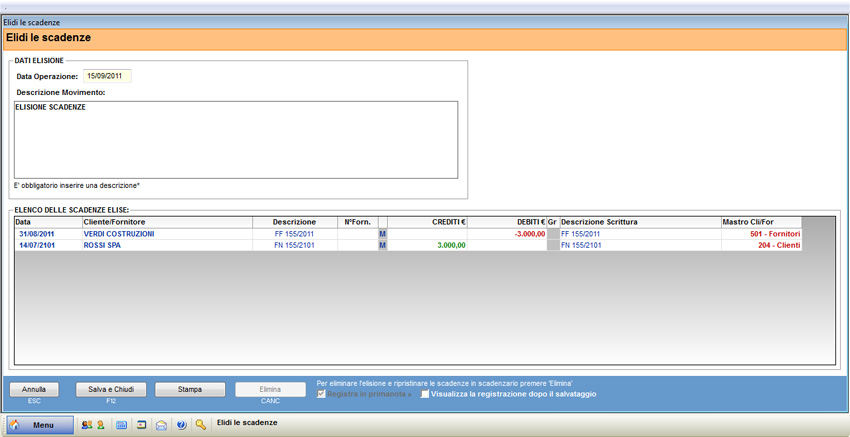Click the M marker in VERDI COSTRUZIONI row
This screenshot has width=850, height=437.
pyautogui.click(x=382, y=233)
